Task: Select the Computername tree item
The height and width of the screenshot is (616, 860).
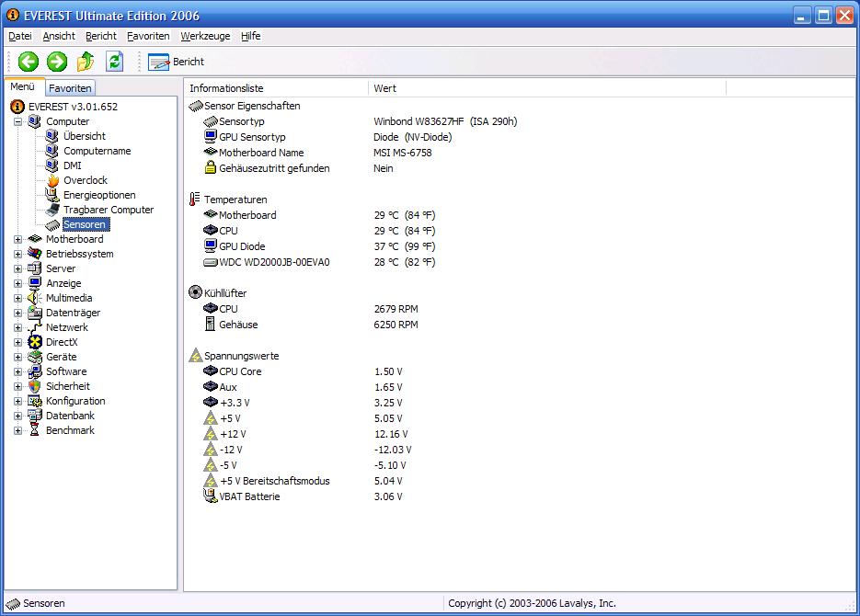Action: [x=97, y=151]
